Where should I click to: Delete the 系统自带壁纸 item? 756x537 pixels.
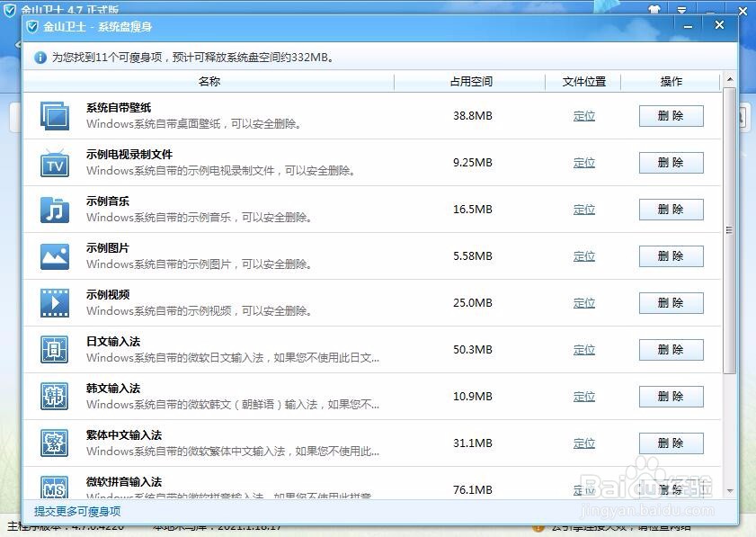(671, 115)
